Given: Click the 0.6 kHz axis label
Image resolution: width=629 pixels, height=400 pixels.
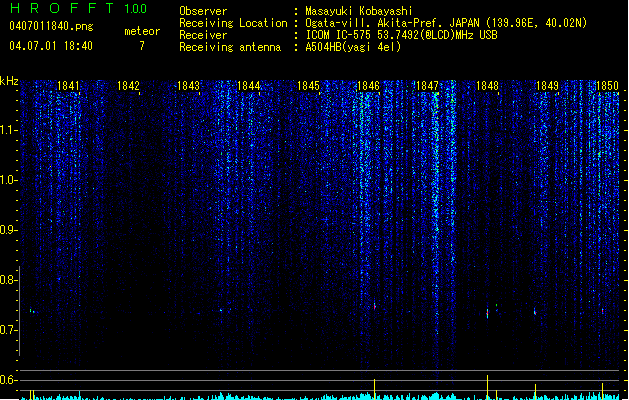Looking at the screenshot, I should click(8, 380).
